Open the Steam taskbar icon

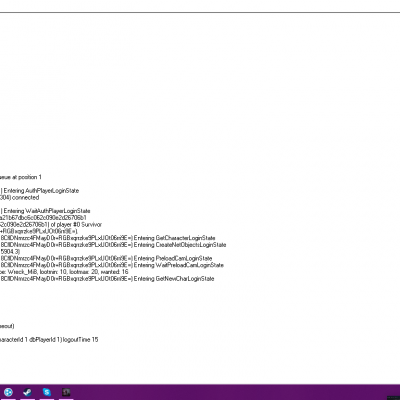point(28,392)
